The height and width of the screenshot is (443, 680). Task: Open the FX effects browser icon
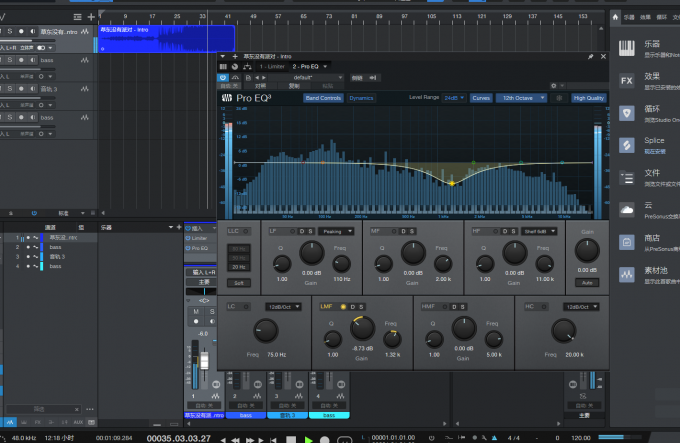pyautogui.click(x=627, y=81)
